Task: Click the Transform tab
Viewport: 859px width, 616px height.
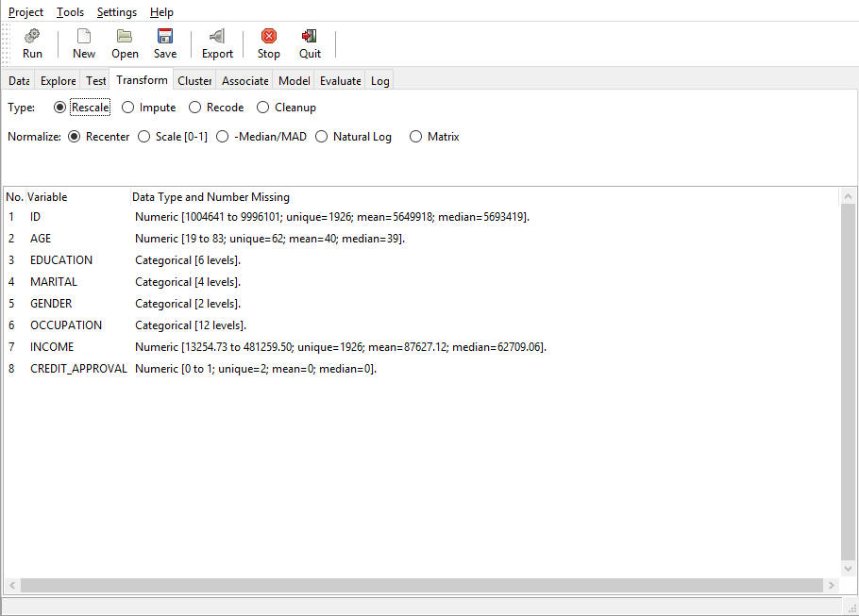Action: 142,80
